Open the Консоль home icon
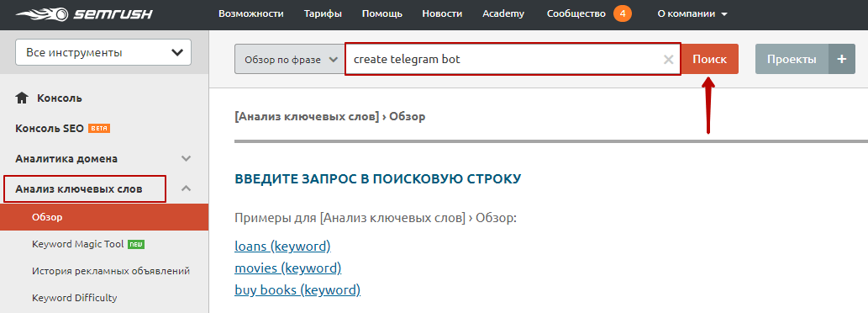The image size is (868, 313). click(x=22, y=98)
